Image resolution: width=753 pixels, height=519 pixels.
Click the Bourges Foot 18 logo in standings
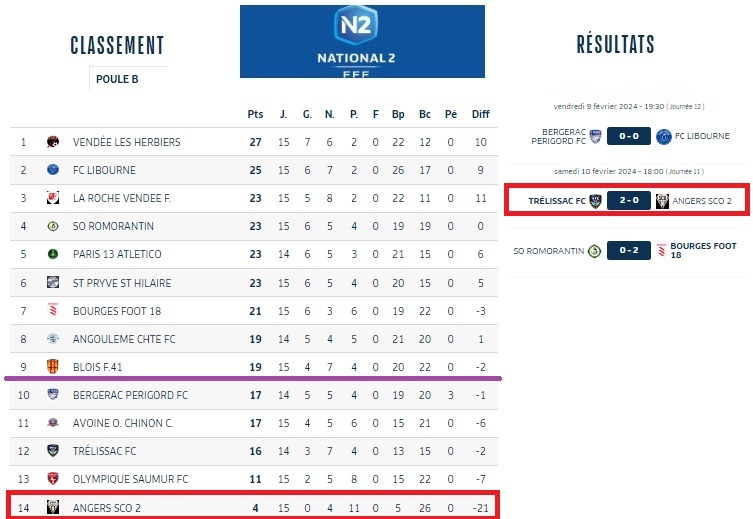click(53, 310)
